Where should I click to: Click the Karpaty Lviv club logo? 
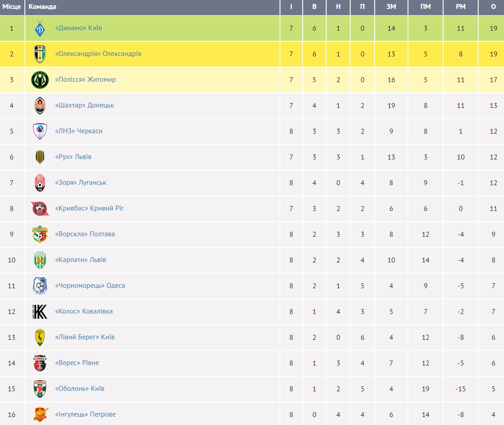40,260
